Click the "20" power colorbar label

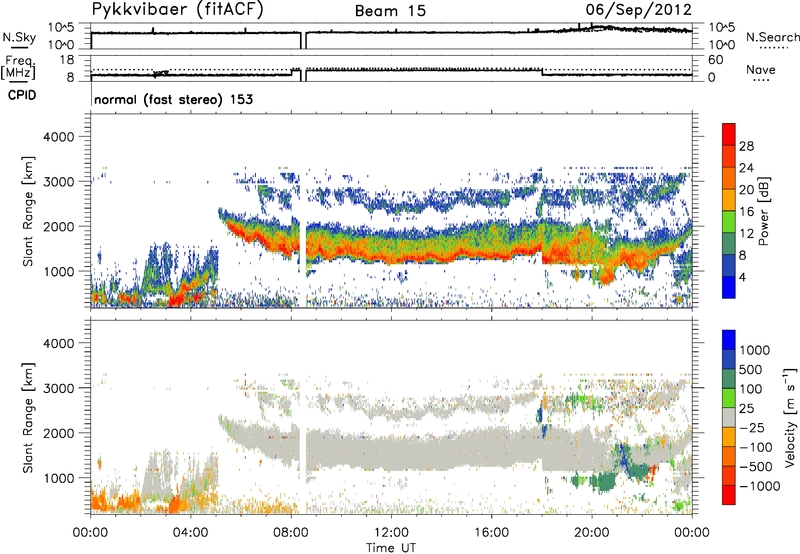coord(746,190)
